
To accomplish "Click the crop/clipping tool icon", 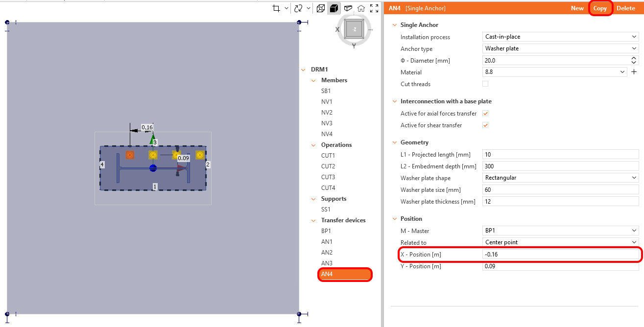I will click(x=276, y=8).
